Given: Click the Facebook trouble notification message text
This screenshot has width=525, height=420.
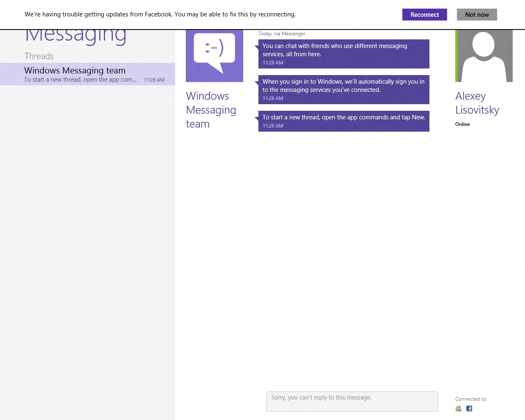Looking at the screenshot, I should (x=160, y=14).
